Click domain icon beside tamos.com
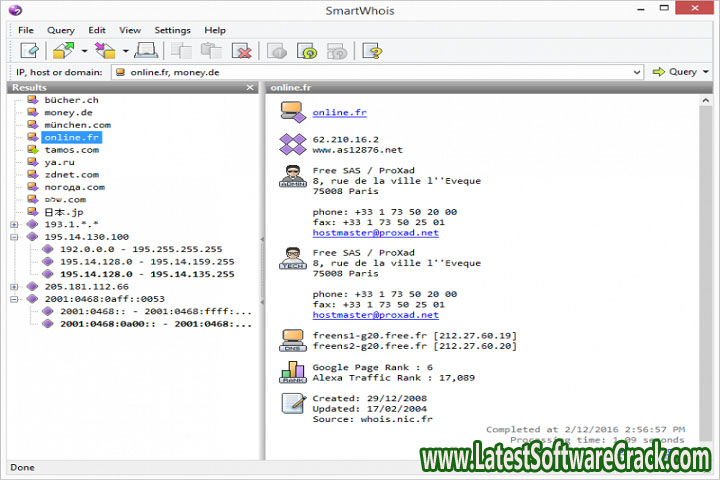720x480 pixels. point(32,149)
